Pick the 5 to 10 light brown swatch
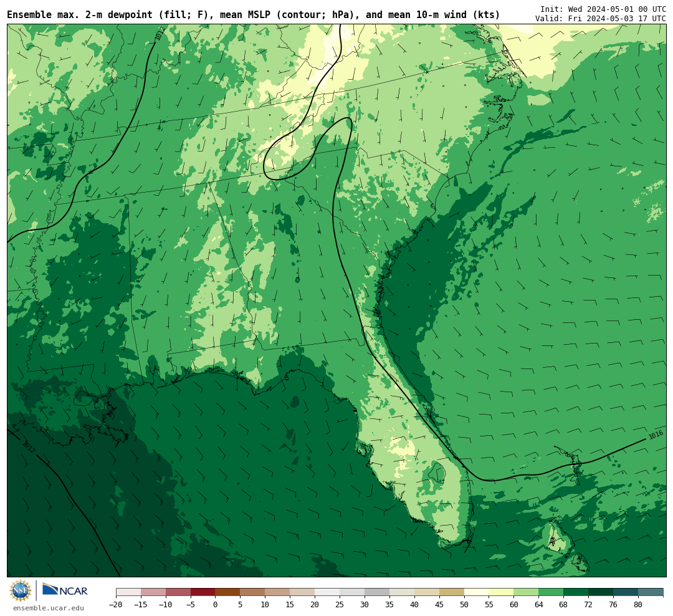The image size is (673, 616). click(x=253, y=592)
